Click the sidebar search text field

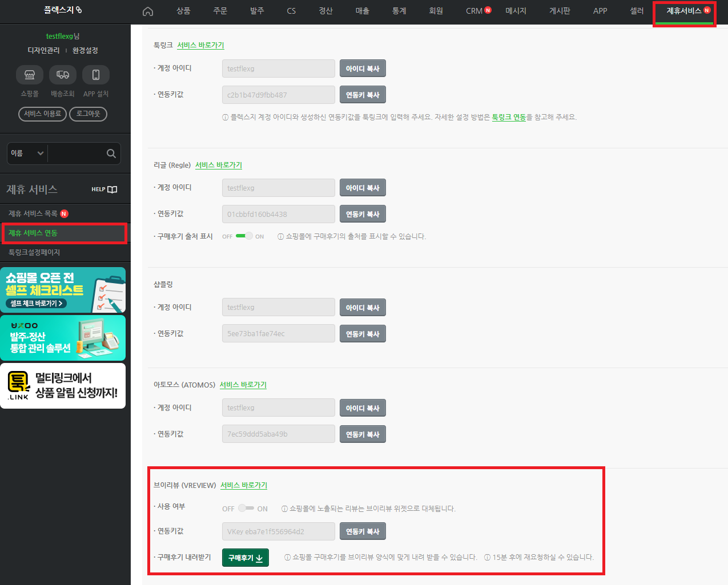77,154
